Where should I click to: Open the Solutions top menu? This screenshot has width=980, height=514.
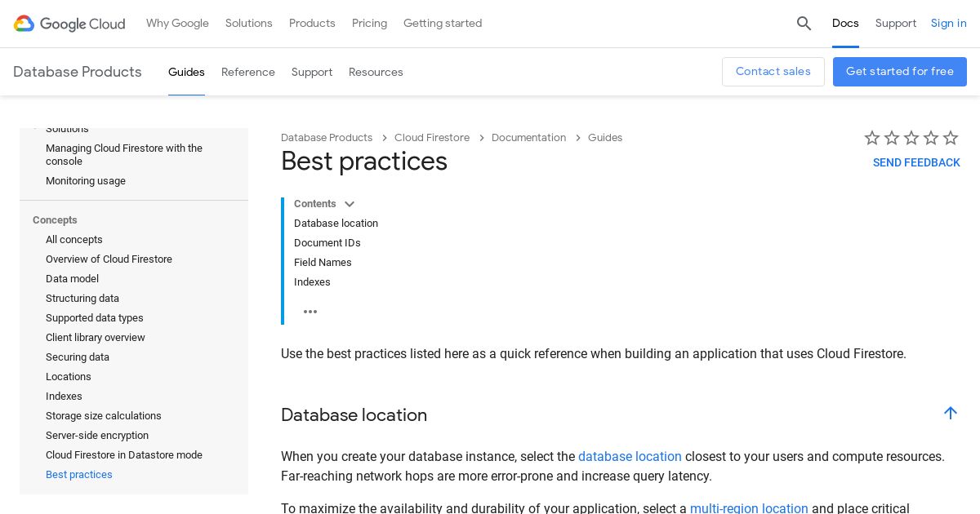(x=249, y=24)
